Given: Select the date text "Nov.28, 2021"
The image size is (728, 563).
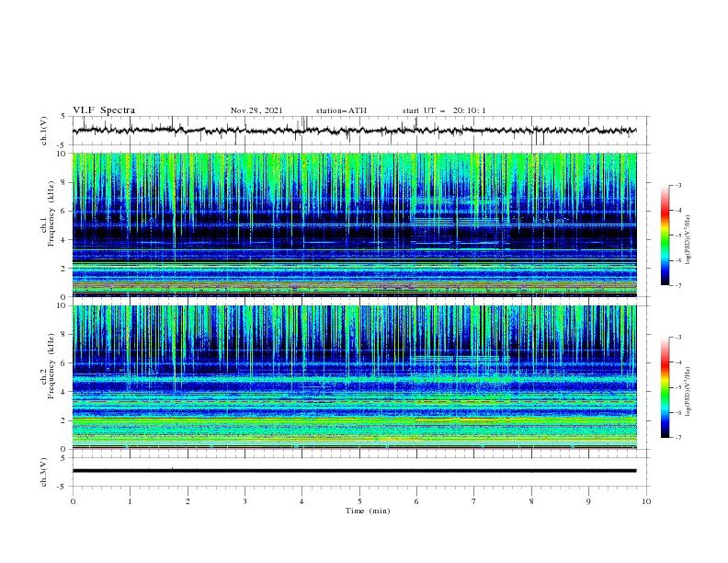Looking at the screenshot, I should 256,110.
